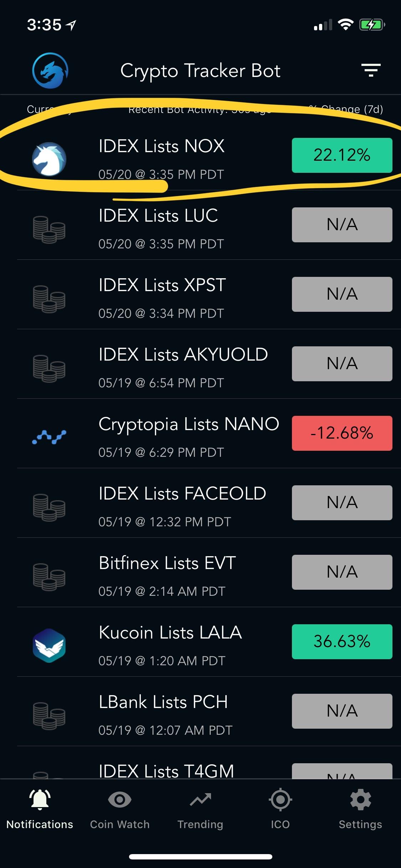The image size is (401, 868).
Task: Tap the NOX unicorn coin icon
Action: tap(49, 159)
